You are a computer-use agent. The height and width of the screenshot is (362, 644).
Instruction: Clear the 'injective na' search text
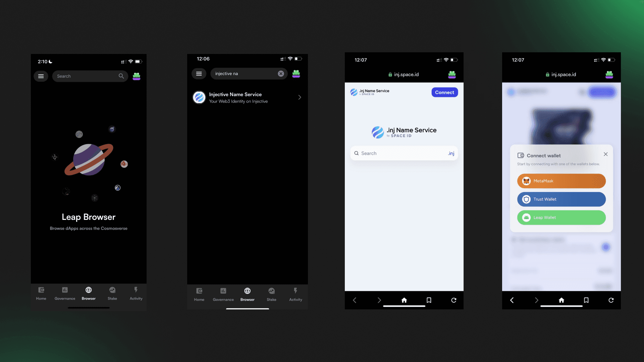[281, 74]
